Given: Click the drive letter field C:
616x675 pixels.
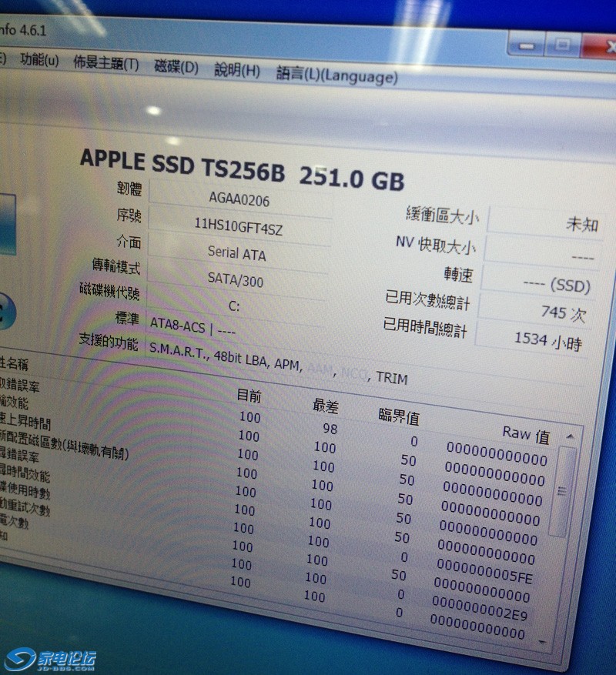Looking at the screenshot, I should pos(234,306).
